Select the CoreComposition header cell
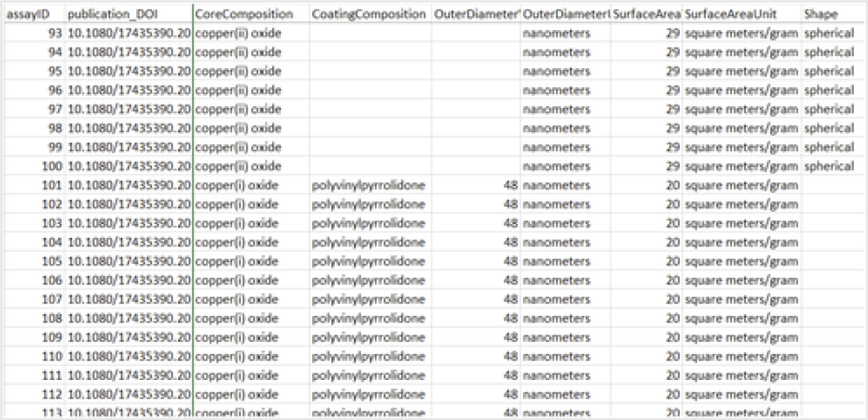Screen dimensions: 868x420 [250, 14]
